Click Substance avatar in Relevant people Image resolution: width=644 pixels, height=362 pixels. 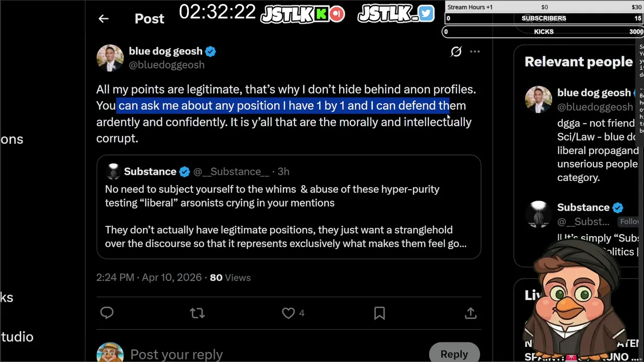coord(538,214)
